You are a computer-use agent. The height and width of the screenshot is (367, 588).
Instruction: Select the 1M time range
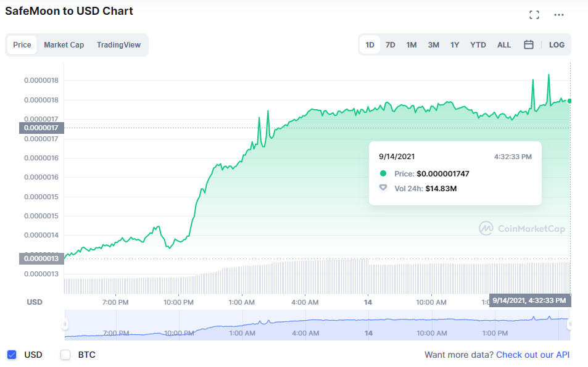point(412,45)
